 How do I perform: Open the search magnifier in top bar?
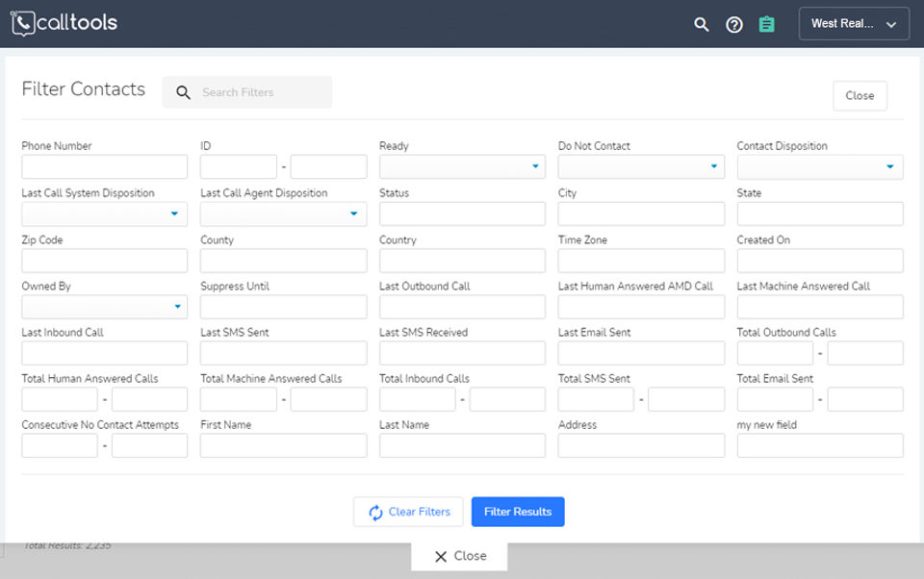(702, 24)
